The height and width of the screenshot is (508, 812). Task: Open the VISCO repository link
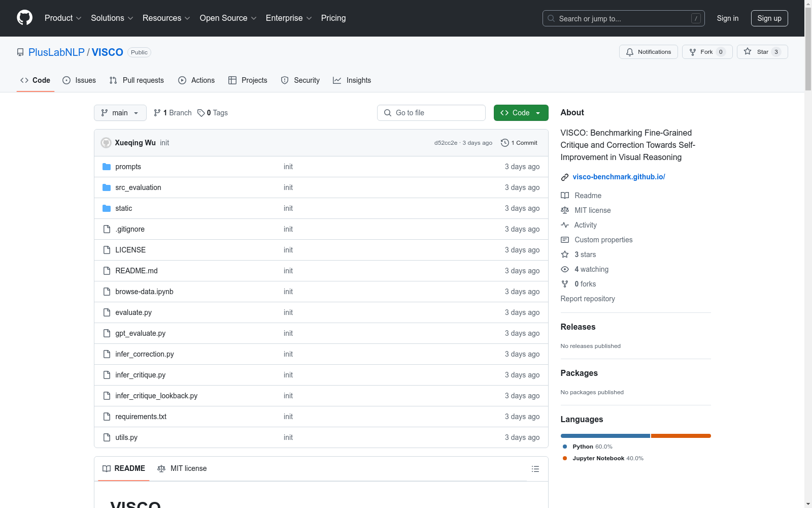[x=108, y=52]
